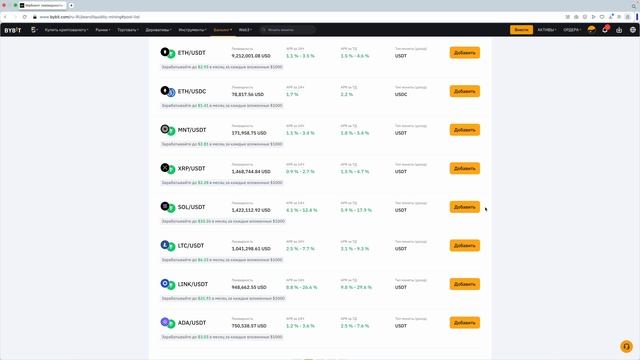The image size is (640, 360).
Task: Click the ETH/USDC coin pair icon
Action: point(168,91)
